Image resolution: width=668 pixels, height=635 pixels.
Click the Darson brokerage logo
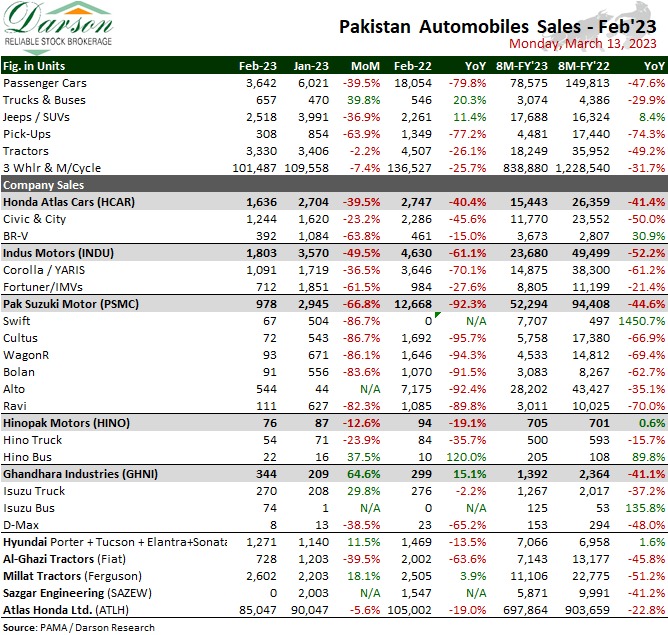pos(58,28)
